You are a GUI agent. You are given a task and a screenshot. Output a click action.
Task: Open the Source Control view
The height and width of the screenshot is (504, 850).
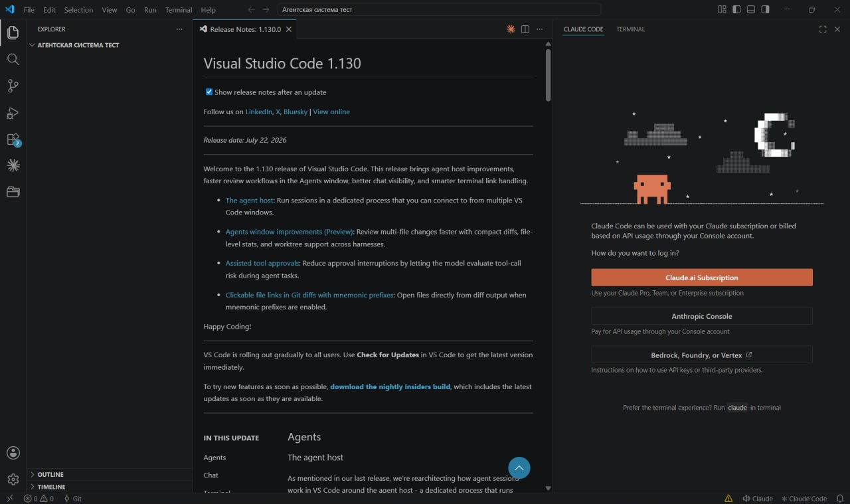pyautogui.click(x=13, y=86)
